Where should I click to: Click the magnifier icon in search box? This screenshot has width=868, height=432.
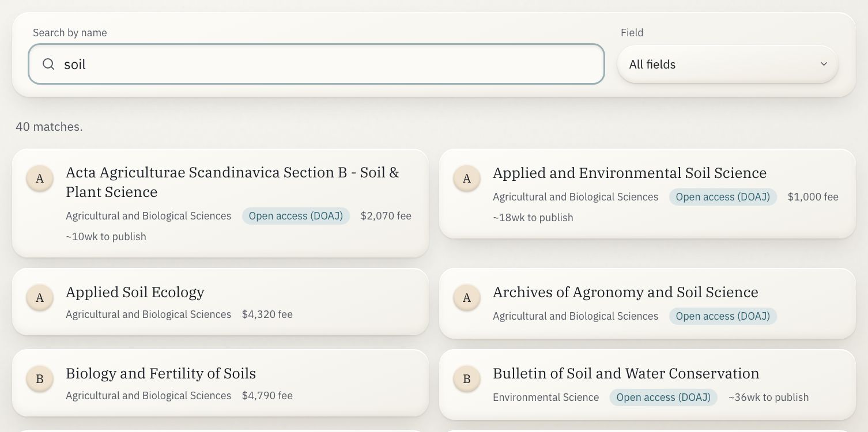(49, 64)
